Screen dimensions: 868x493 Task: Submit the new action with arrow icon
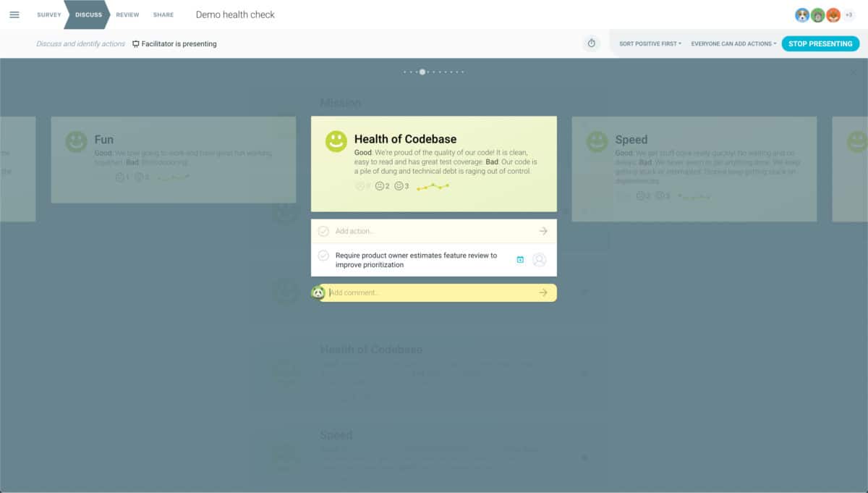[543, 231]
